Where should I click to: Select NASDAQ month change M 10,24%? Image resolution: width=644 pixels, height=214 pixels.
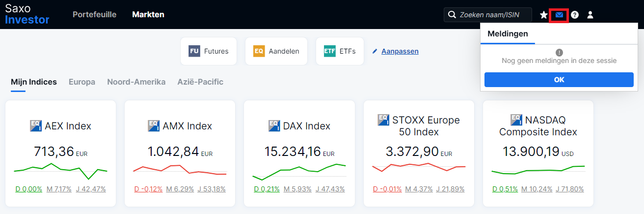[x=537, y=189]
